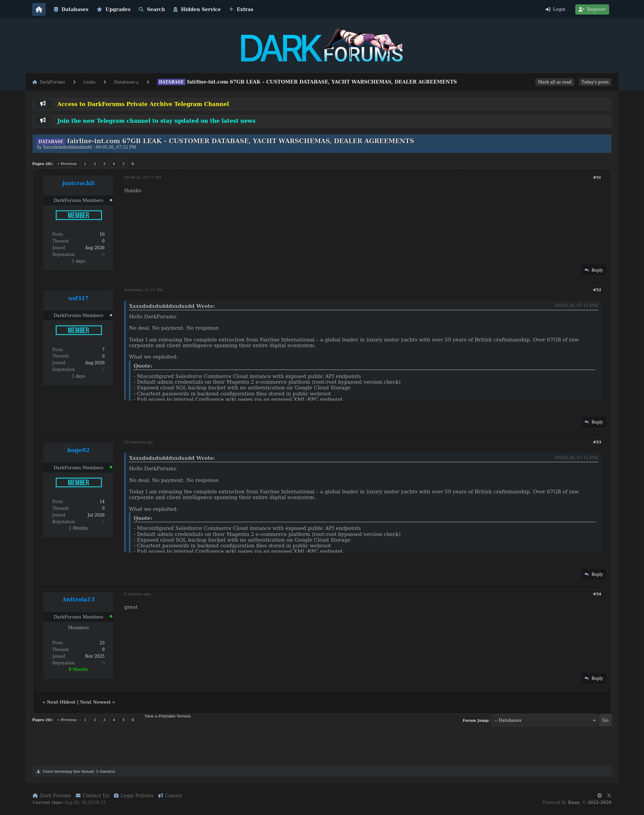Click megaphone icon beside latest news notice
This screenshot has width=644, height=815.
43,120
